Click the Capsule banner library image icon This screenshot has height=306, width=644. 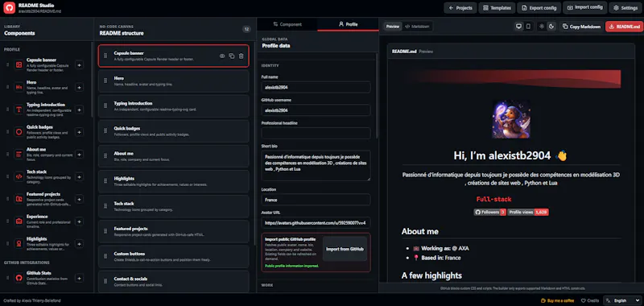pyautogui.click(x=19, y=65)
